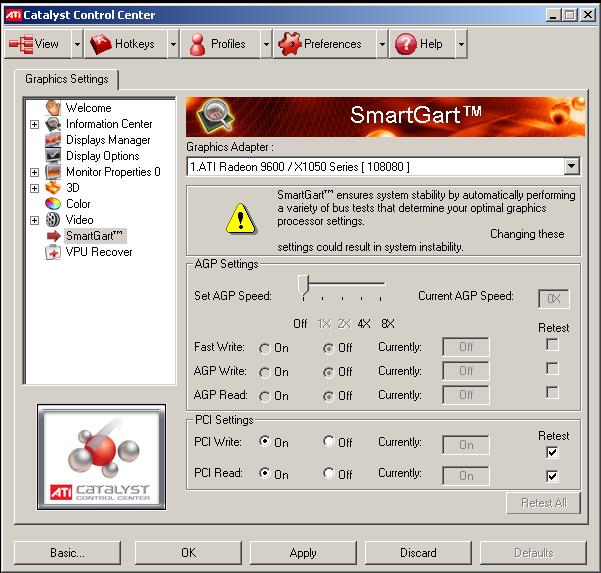Screen dimensions: 601x573
Task: Click the AGP Speed slider thumb
Action: coord(303,286)
